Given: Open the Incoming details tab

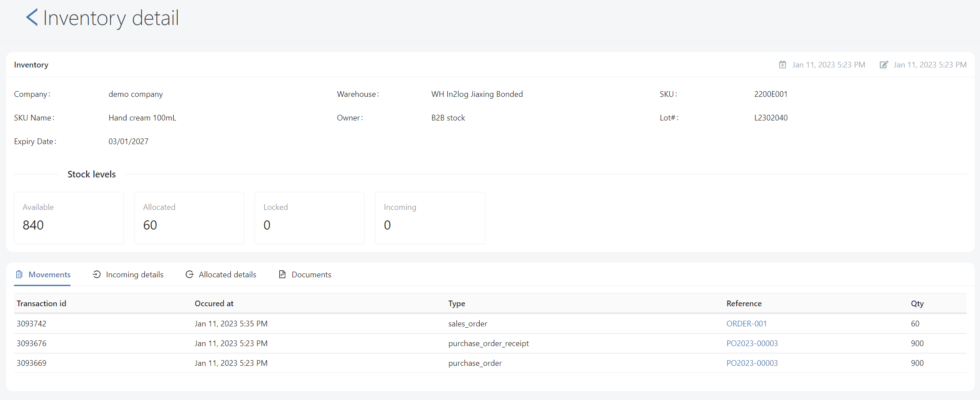Looking at the screenshot, I should 134,275.
